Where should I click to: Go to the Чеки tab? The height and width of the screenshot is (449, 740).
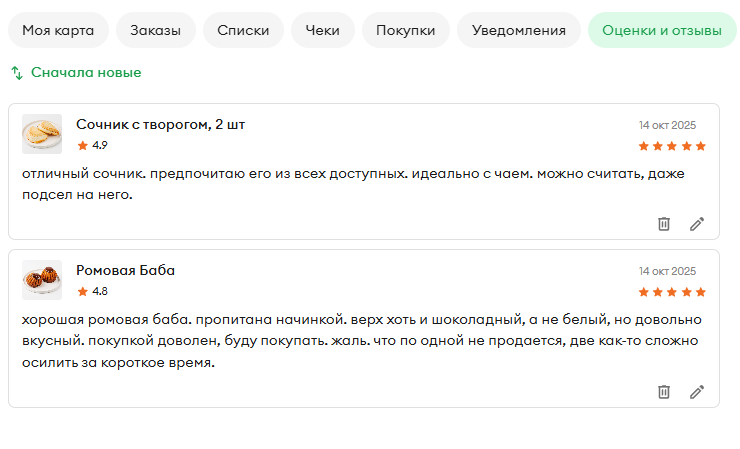(322, 30)
